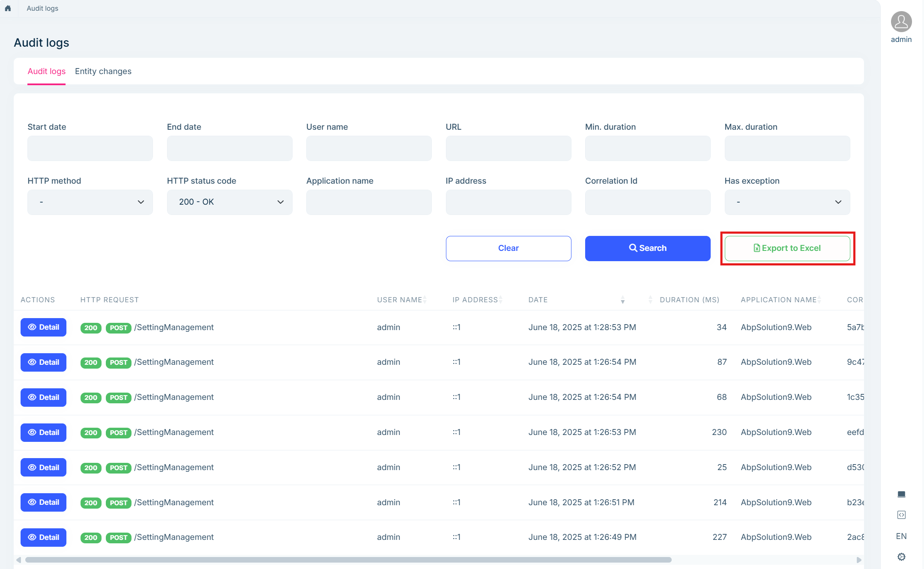Viewport: 924px width, 569px height.
Task: Click the horizontal table scrollbar
Action: [x=348, y=560]
